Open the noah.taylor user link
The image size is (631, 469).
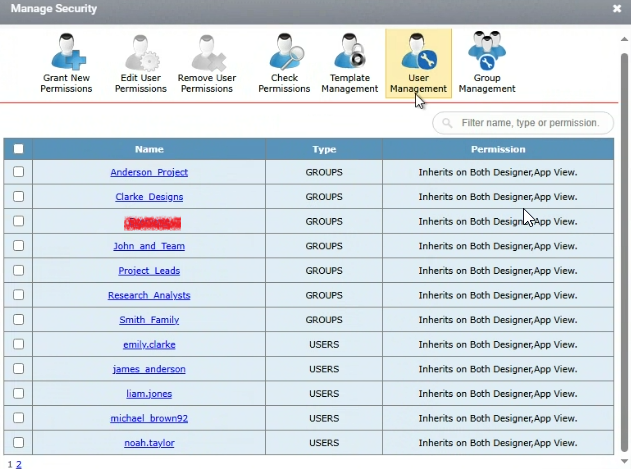click(x=149, y=443)
